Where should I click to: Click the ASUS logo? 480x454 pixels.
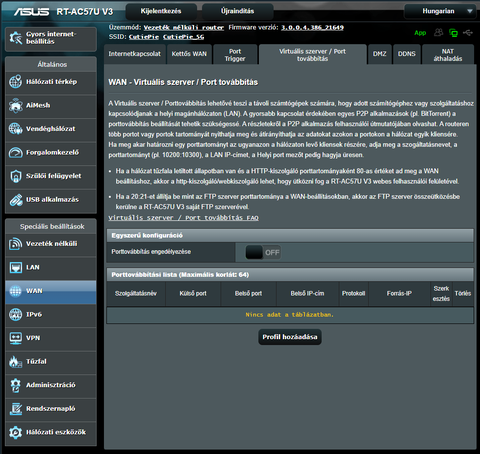pos(31,12)
